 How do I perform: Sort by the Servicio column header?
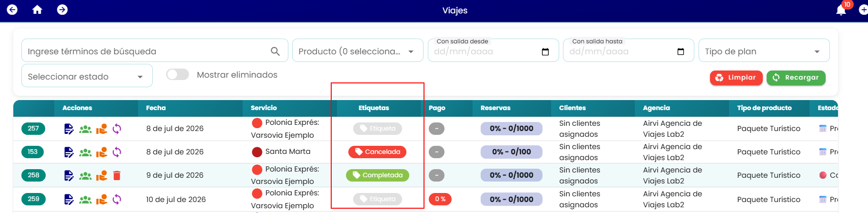pyautogui.click(x=264, y=108)
